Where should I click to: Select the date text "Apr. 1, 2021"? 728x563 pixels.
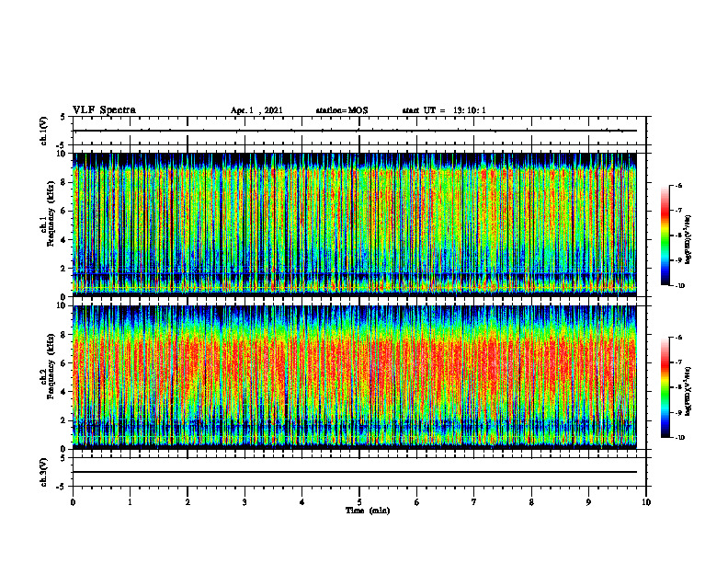point(256,110)
